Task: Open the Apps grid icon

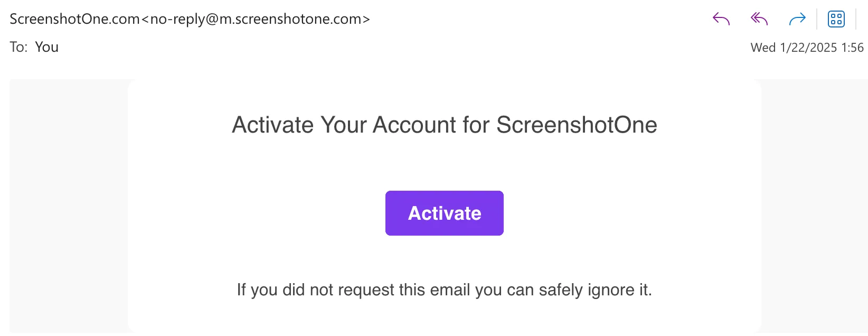Action: coord(836,20)
